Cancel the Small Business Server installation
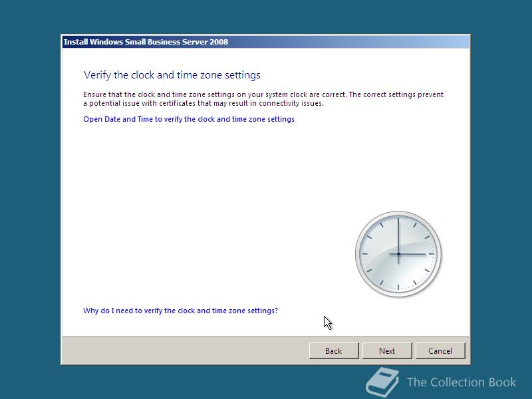 tap(440, 351)
